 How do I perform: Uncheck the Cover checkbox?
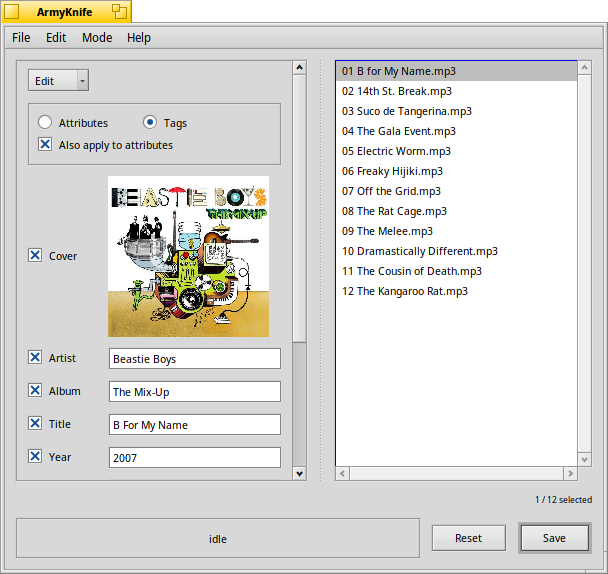click(x=35, y=256)
